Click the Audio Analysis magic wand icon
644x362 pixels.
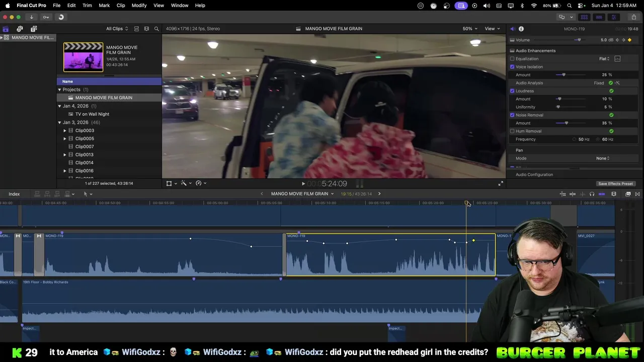pos(617,83)
